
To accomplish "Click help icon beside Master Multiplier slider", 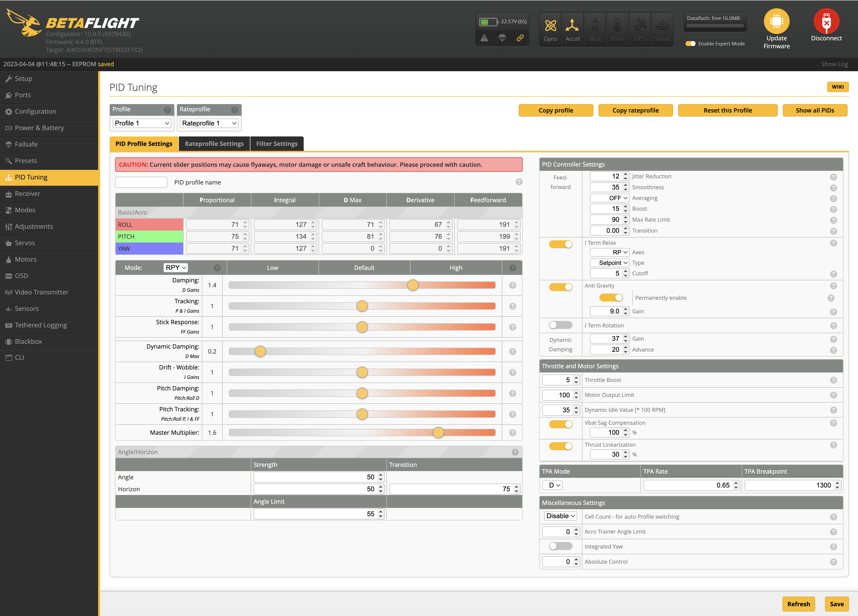I will point(512,432).
